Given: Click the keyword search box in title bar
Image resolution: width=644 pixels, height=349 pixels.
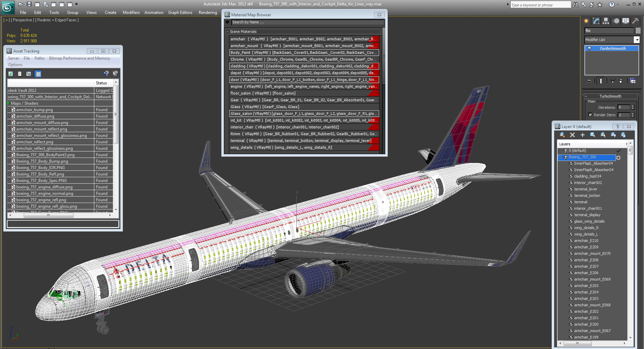Looking at the screenshot, I should (541, 5).
